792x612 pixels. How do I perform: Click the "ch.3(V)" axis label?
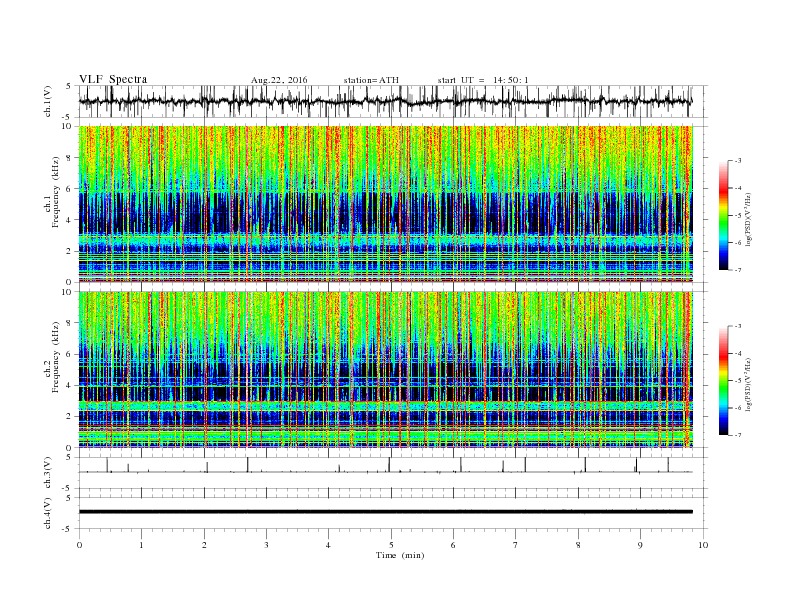[48, 473]
